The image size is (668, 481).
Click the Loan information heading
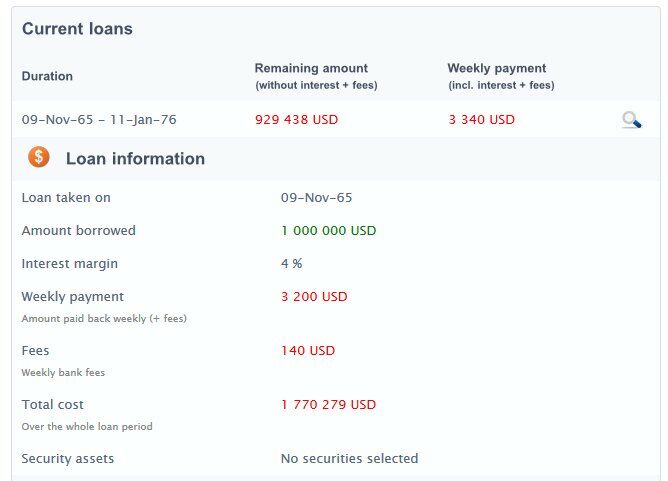135,158
